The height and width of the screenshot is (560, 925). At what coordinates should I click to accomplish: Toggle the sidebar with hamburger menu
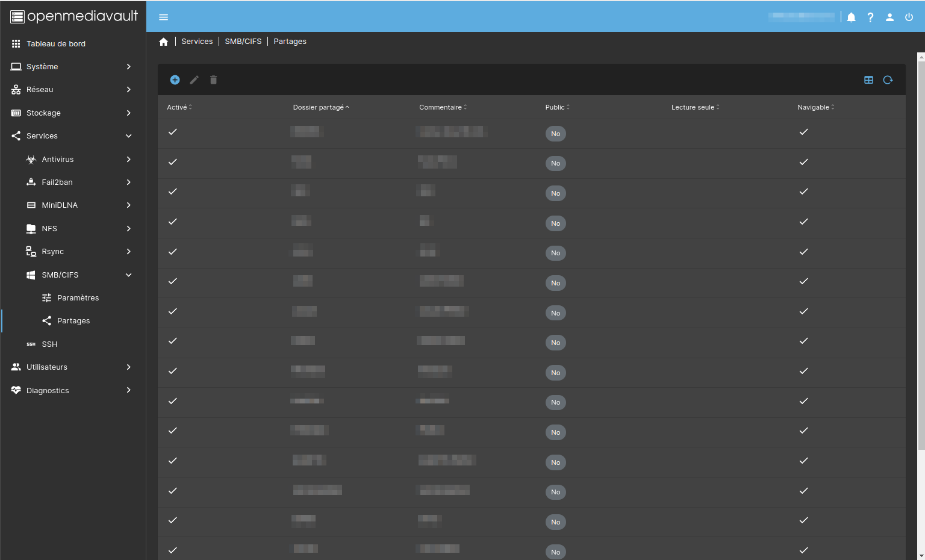[163, 17]
